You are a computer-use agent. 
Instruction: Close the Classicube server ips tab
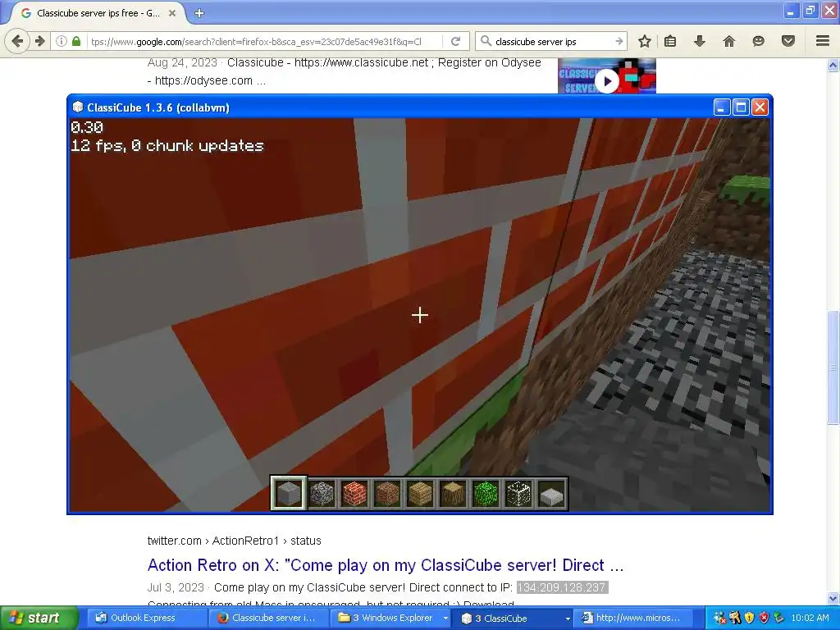[x=172, y=13]
